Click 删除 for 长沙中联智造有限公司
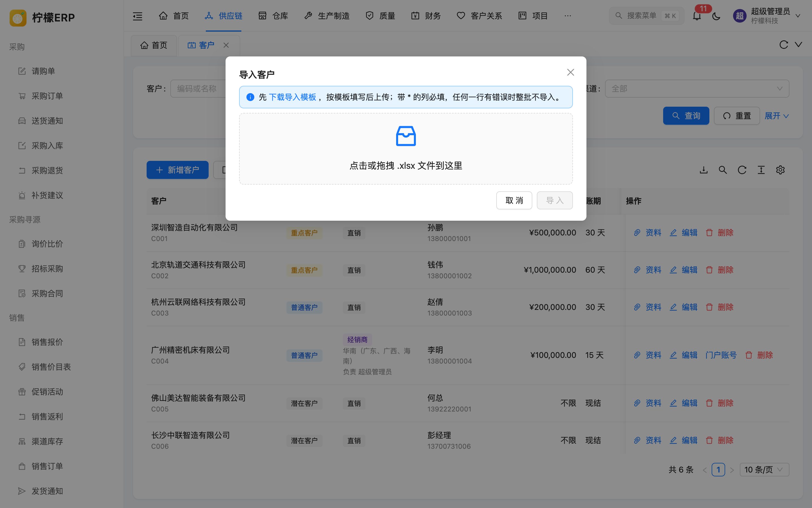The height and width of the screenshot is (508, 812). tap(720, 440)
